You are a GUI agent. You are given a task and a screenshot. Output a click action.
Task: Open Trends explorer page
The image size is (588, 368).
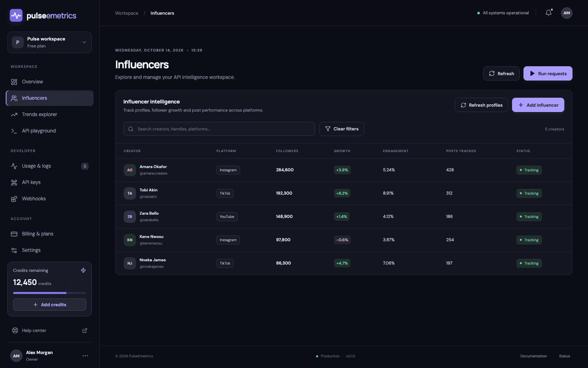[49, 114]
